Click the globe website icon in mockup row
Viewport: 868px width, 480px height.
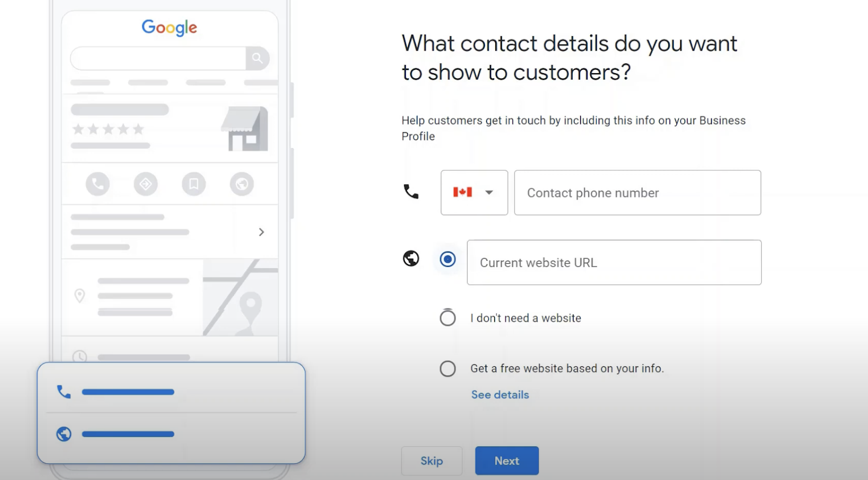pos(242,184)
